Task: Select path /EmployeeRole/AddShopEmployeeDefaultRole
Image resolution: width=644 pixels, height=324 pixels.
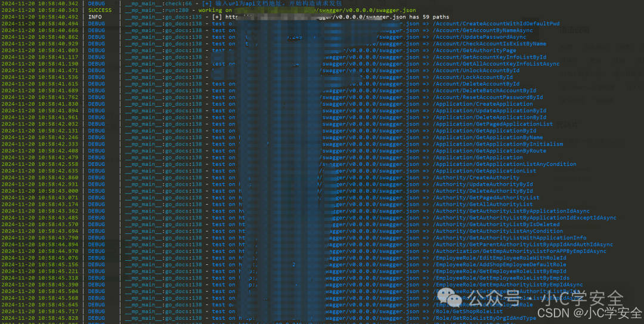Action: 500,265
